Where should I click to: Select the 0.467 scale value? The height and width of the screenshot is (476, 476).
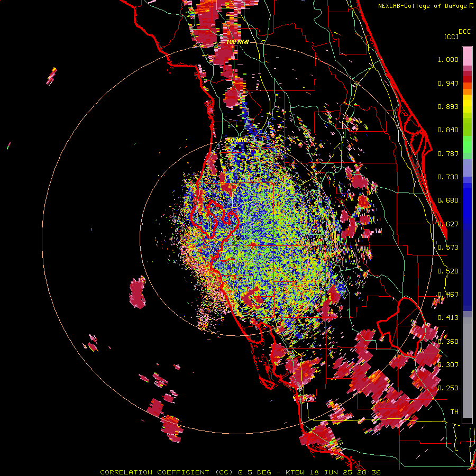pyautogui.click(x=448, y=295)
